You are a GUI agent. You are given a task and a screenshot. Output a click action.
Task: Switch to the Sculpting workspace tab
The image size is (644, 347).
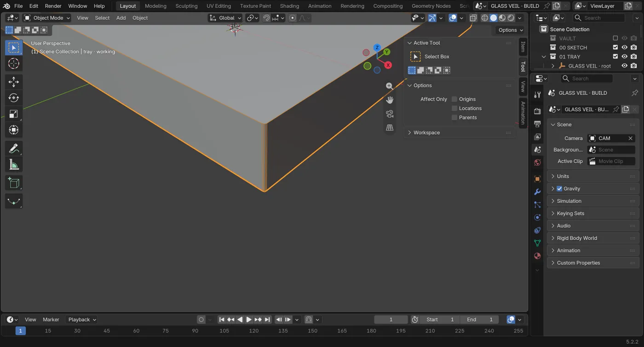click(186, 6)
